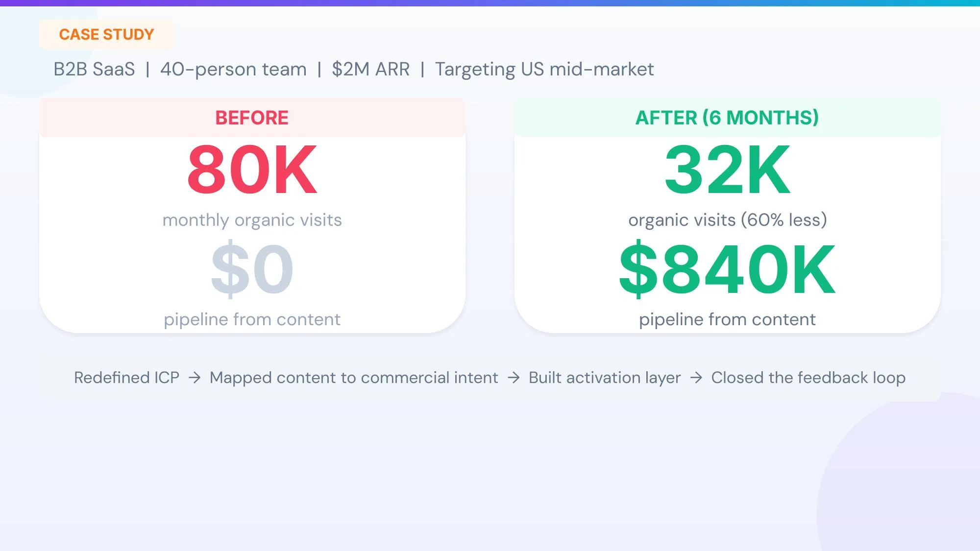Click Mapped content to commercial intent step
The image size is (980, 551).
click(354, 378)
